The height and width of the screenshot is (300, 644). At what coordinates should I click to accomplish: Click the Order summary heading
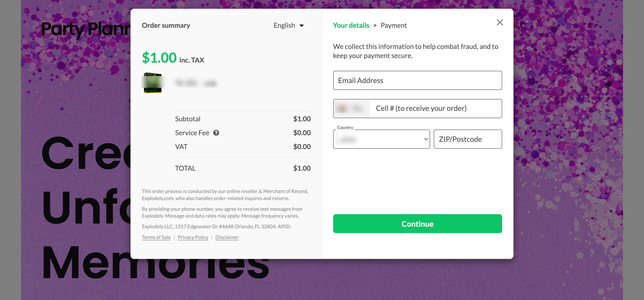pos(166,25)
